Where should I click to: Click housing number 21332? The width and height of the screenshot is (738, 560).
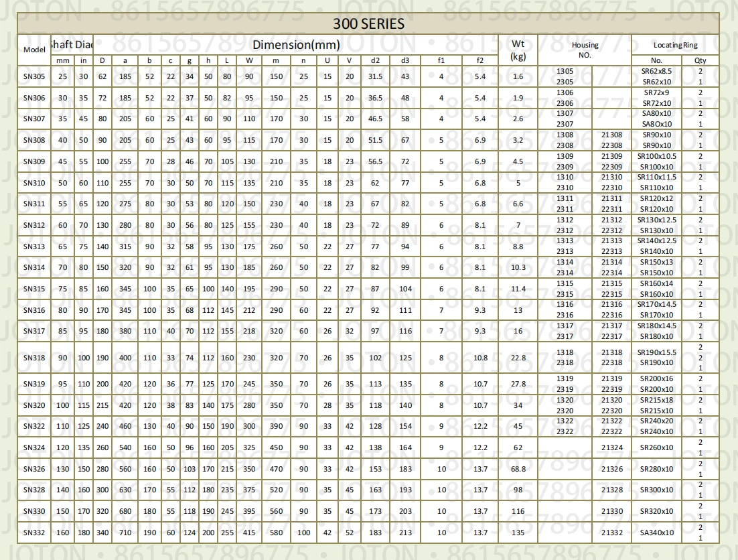point(611,533)
